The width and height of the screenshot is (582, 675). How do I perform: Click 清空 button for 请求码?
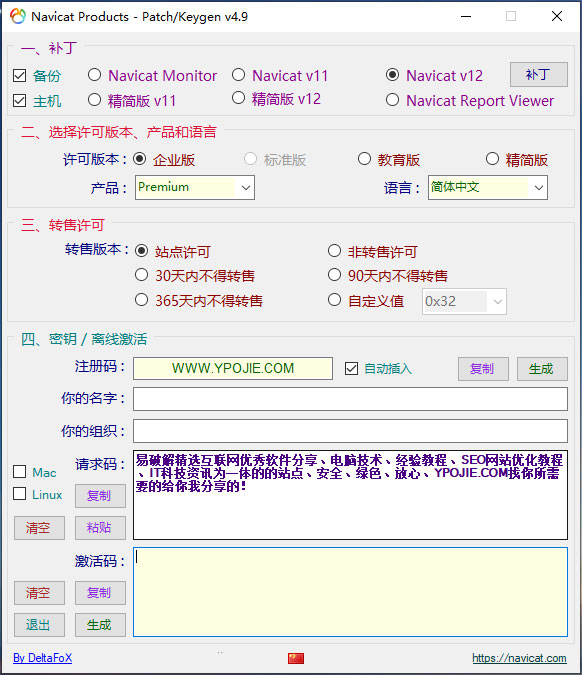[39, 528]
